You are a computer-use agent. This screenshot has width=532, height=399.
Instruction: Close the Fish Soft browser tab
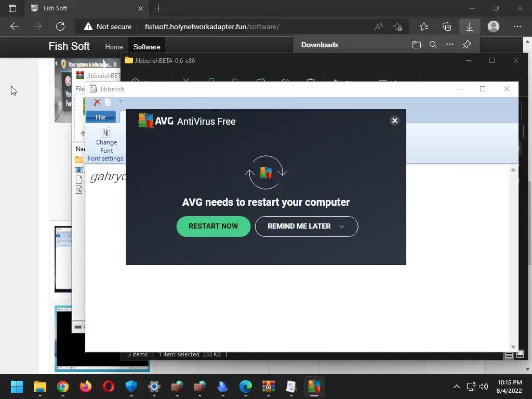(x=140, y=8)
